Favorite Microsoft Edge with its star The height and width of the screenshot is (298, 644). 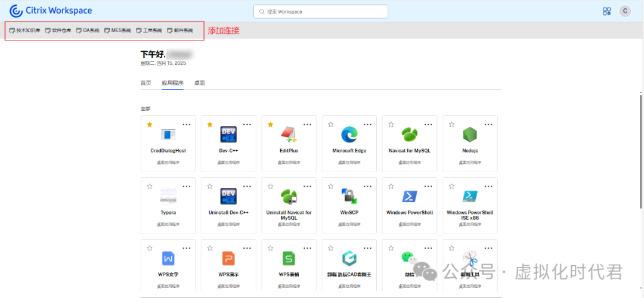pyautogui.click(x=330, y=125)
